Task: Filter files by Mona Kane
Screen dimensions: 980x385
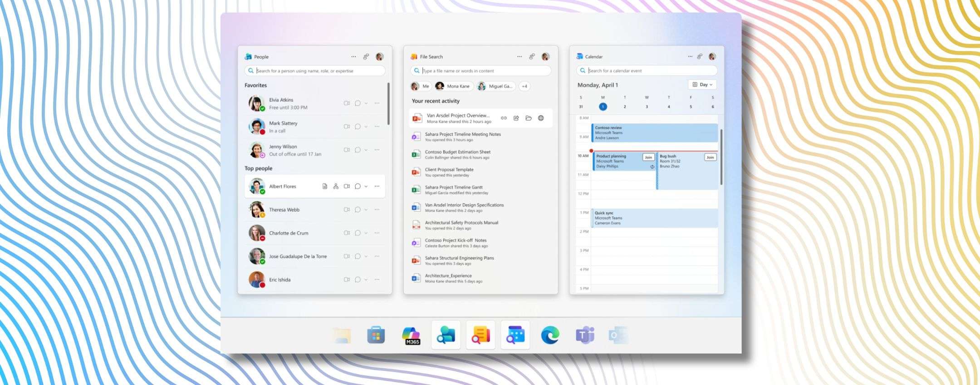Action: [x=453, y=86]
